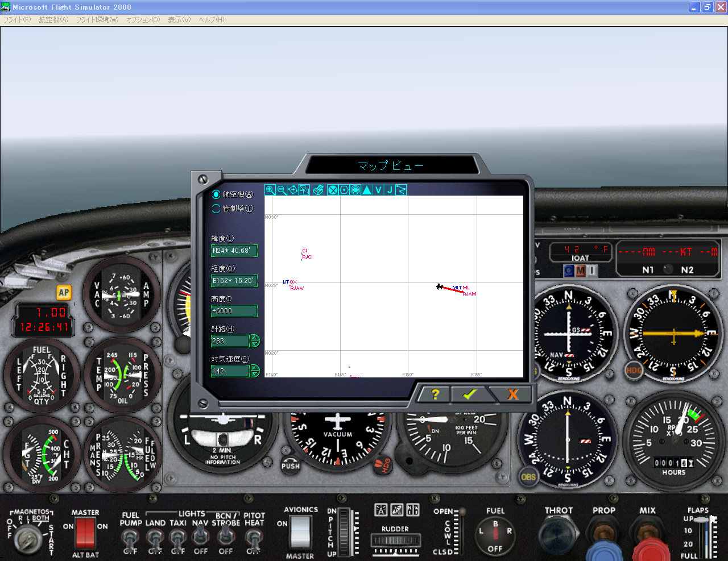Click the middle panel icon above RUDDER
This screenshot has width=728, height=561.
tap(396, 510)
